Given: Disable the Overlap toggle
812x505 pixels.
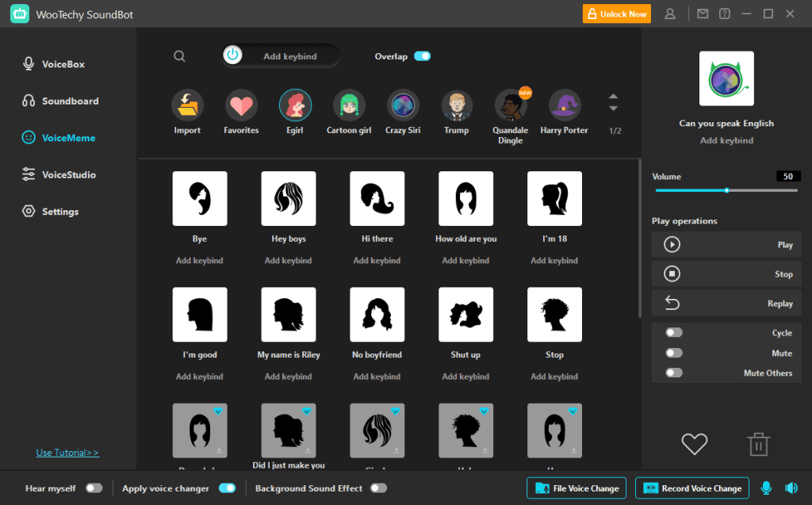Looking at the screenshot, I should coord(422,56).
